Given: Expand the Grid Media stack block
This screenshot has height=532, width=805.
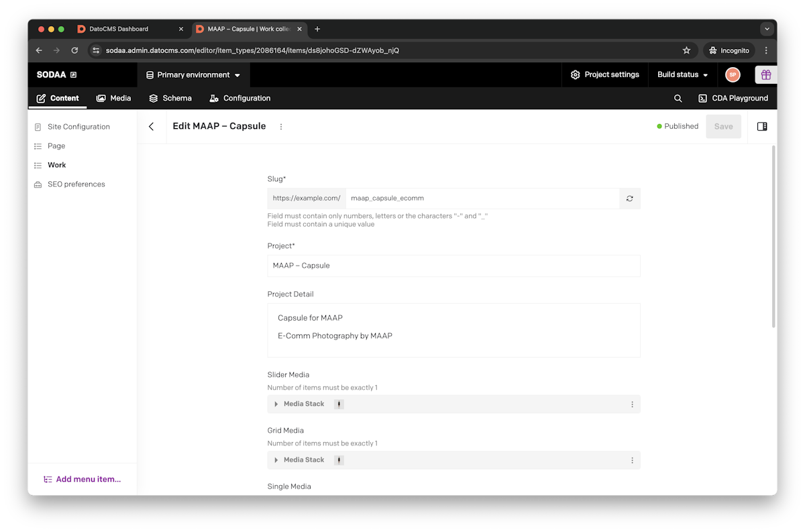Looking at the screenshot, I should coord(276,460).
